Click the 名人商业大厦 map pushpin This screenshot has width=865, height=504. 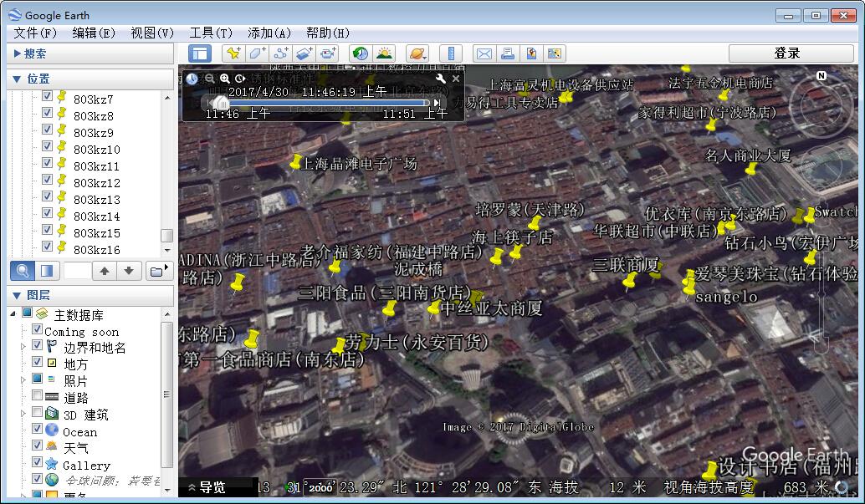coord(750,169)
